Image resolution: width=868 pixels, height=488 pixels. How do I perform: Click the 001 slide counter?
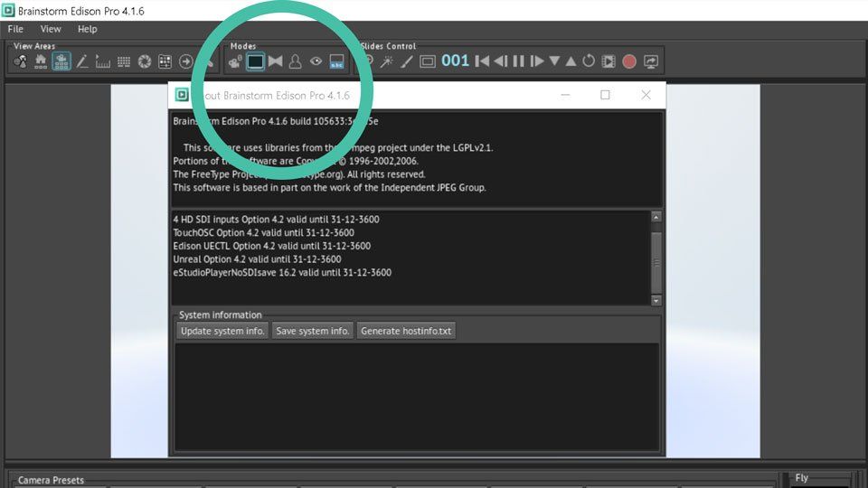(455, 61)
